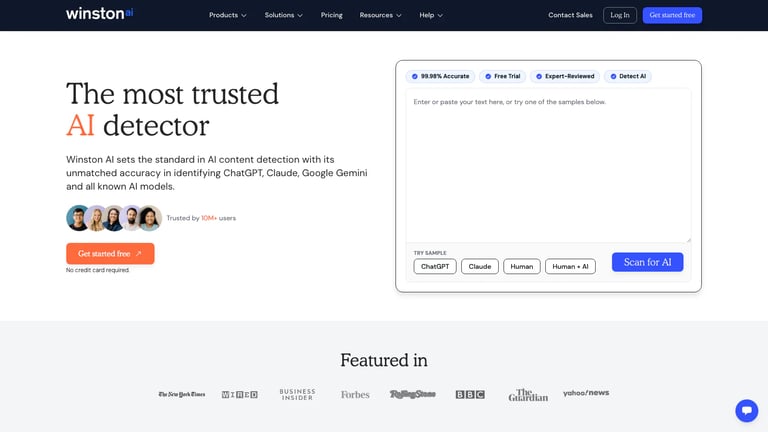
Task: Click the Featured in heading
Action: [x=384, y=360]
